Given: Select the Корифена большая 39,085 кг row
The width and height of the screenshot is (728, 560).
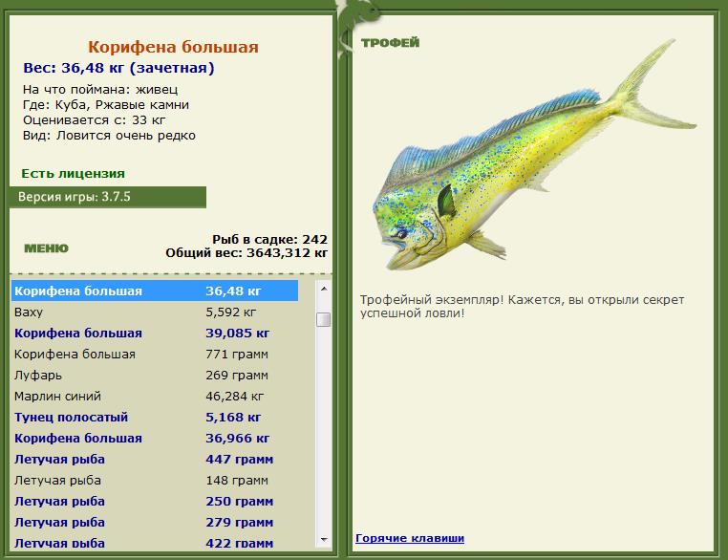Looking at the screenshot, I should click(155, 333).
